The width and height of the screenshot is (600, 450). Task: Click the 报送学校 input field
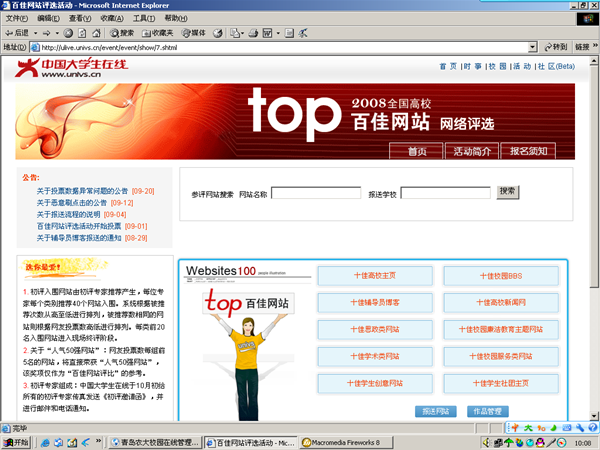click(445, 193)
